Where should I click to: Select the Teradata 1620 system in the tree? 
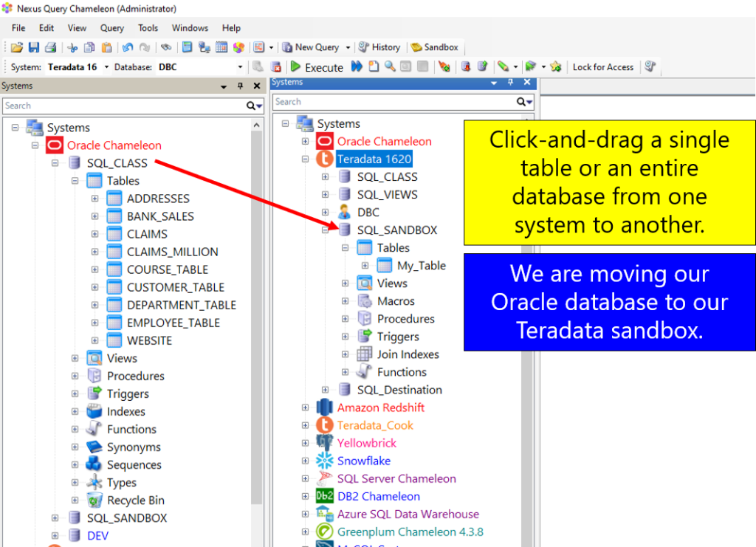click(x=375, y=158)
